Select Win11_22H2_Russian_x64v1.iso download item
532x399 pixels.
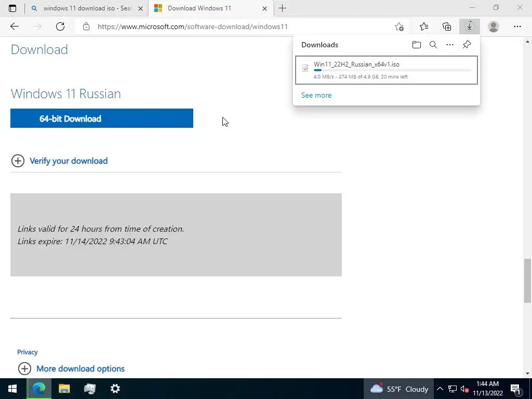(387, 70)
